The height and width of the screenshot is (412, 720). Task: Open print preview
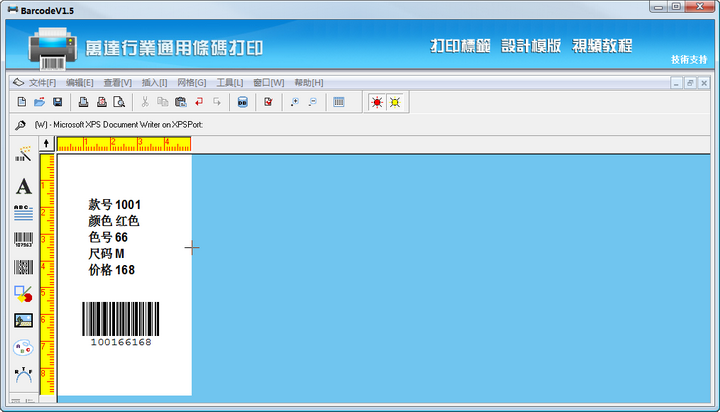click(x=119, y=102)
